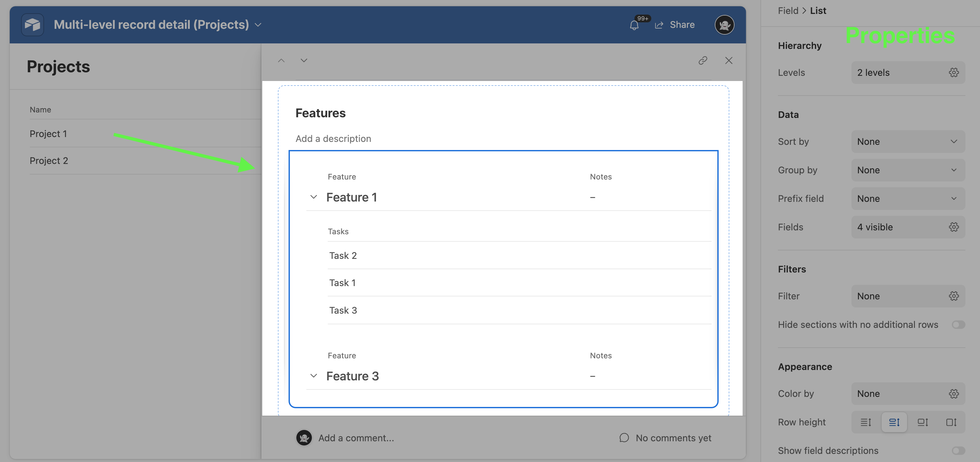Open the Sort by dropdown
The image size is (980, 462).
[908, 142]
